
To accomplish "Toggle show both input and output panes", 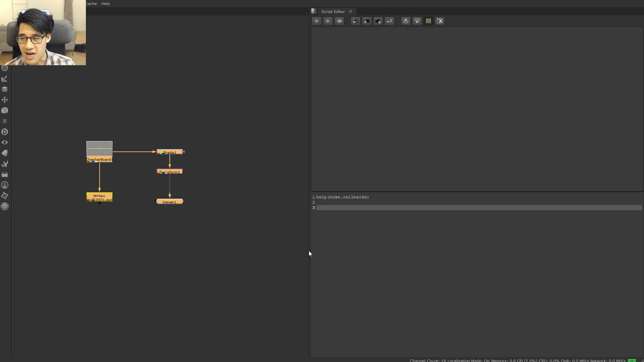I will coord(428,21).
